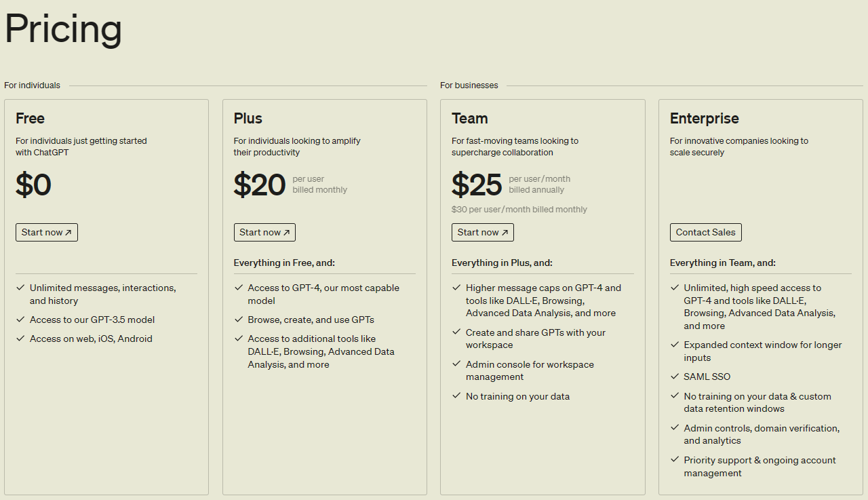Click Start now button in the Plus plan
868x500 pixels.
click(264, 232)
